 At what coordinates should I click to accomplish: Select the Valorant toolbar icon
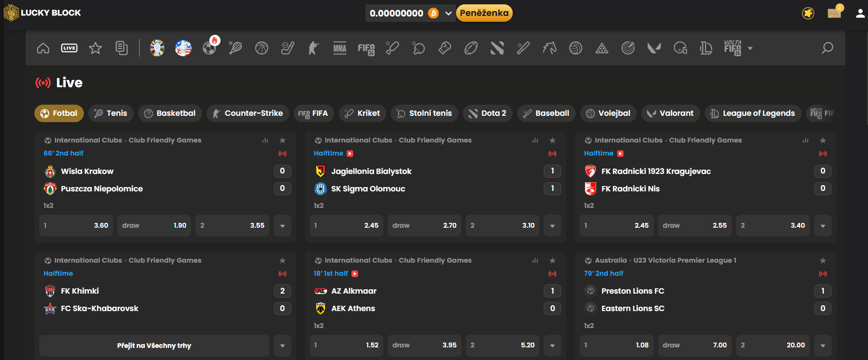coord(654,48)
